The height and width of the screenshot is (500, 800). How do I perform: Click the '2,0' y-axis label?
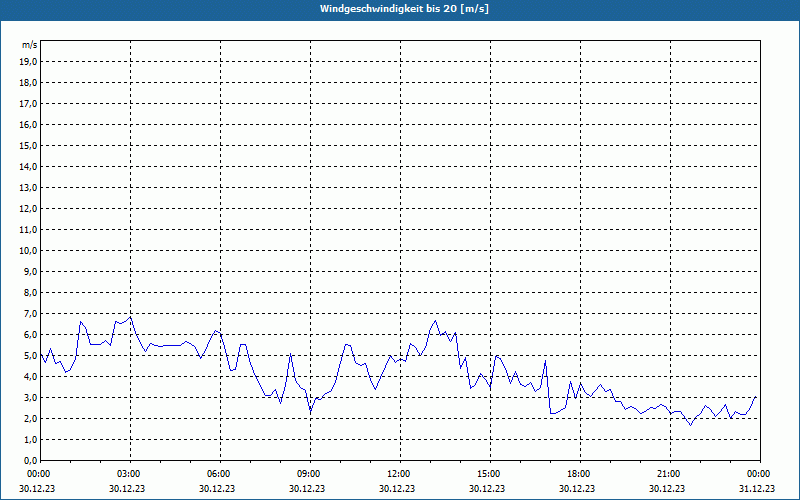(31, 418)
